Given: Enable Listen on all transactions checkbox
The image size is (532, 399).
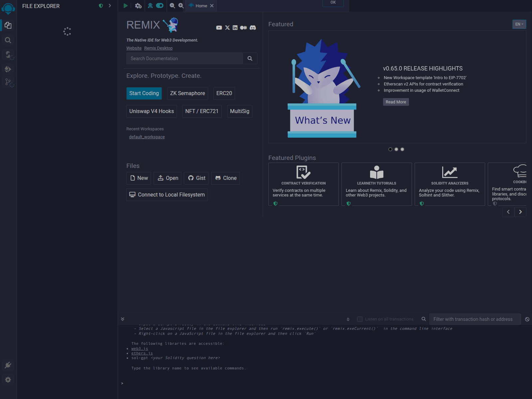Looking at the screenshot, I should (x=360, y=319).
